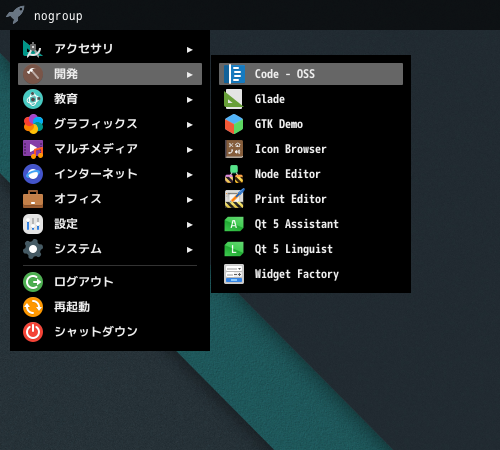Open the インターネット menu category
The image size is (500, 450).
(x=110, y=174)
